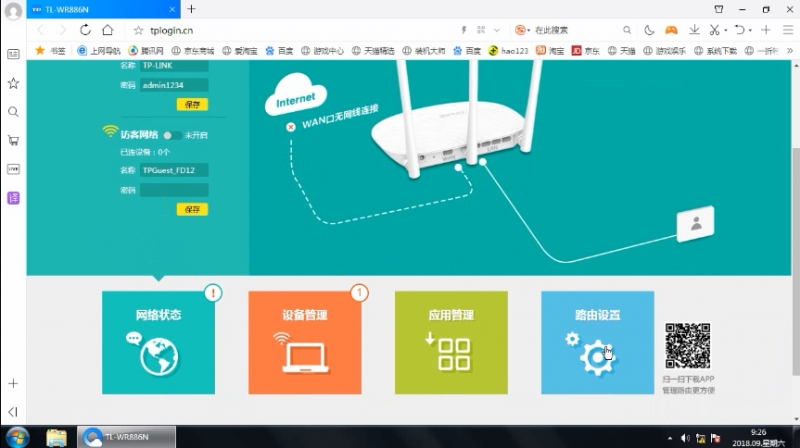Open the downloads arrow icon
This screenshot has height=448, width=800.
coord(694,30)
